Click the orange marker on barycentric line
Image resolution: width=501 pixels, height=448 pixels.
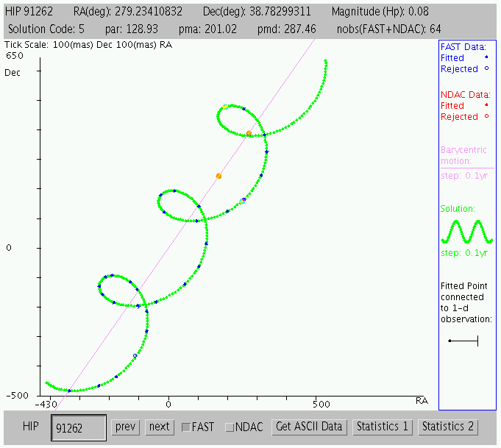tap(218, 176)
